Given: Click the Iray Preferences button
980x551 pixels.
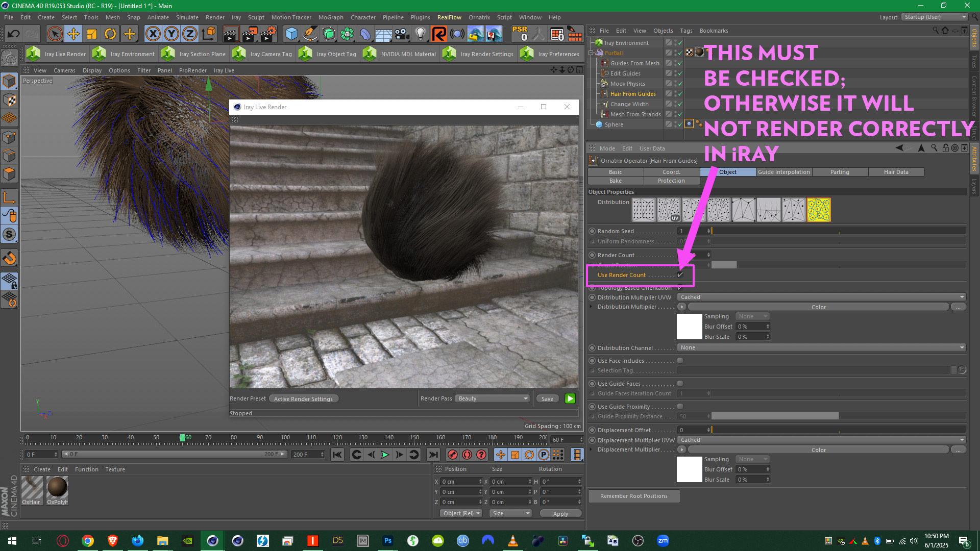Looking at the screenshot, I should (x=550, y=54).
